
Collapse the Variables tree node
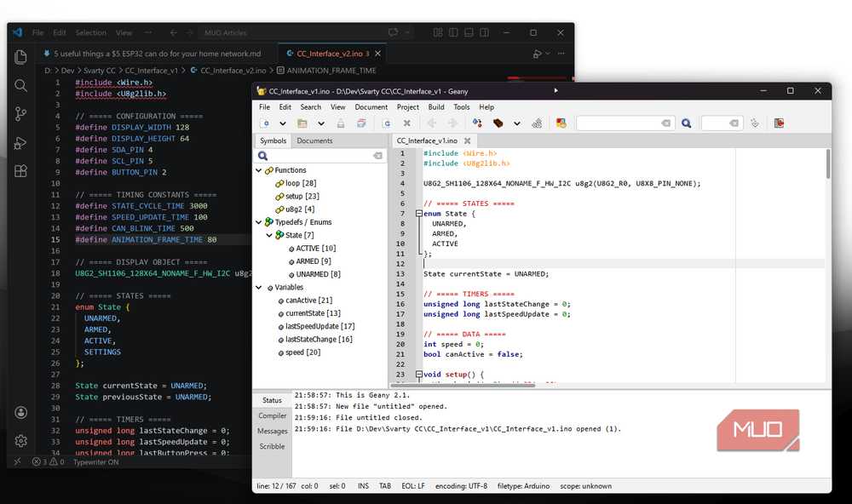(x=259, y=287)
